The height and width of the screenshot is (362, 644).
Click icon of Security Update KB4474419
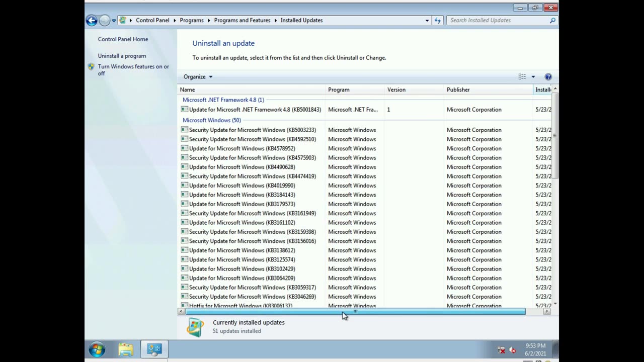pos(184,176)
